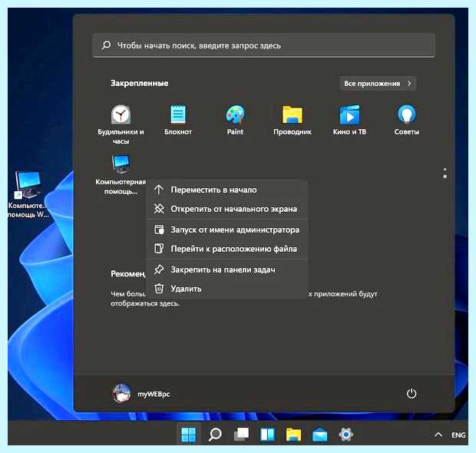Viewport: 476px width, 453px height.
Task: Choose Открепить от начального экрана
Action: tap(227, 209)
